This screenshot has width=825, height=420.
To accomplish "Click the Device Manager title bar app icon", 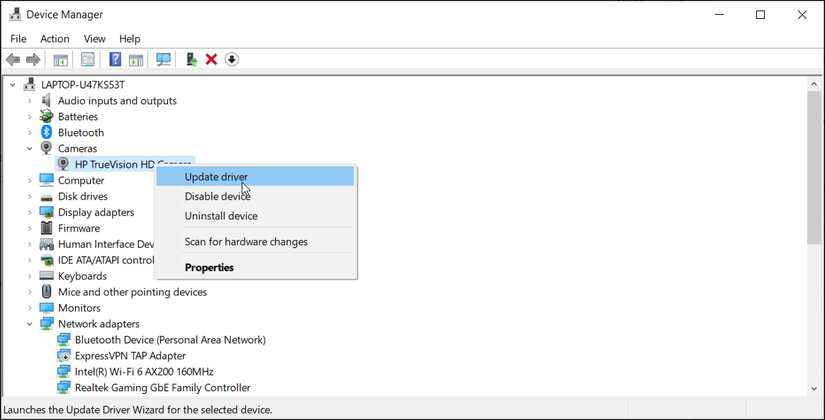I will (x=15, y=14).
